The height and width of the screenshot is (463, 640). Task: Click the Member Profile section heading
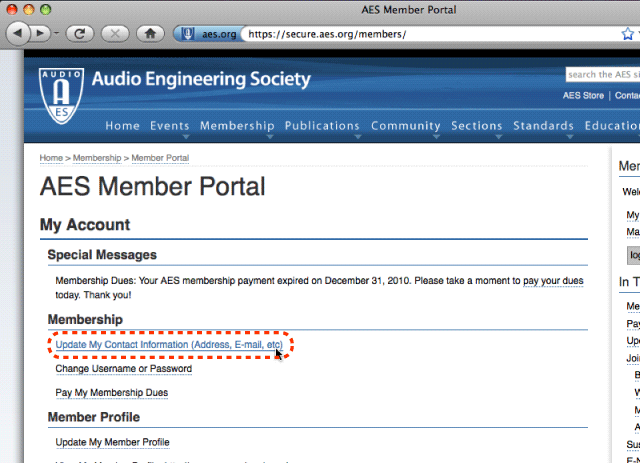pyautogui.click(x=94, y=417)
